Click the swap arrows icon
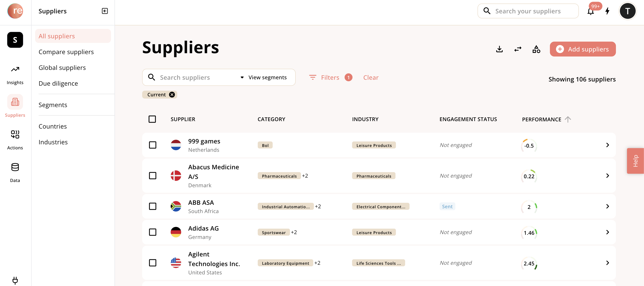This screenshot has height=286, width=644. (x=518, y=49)
